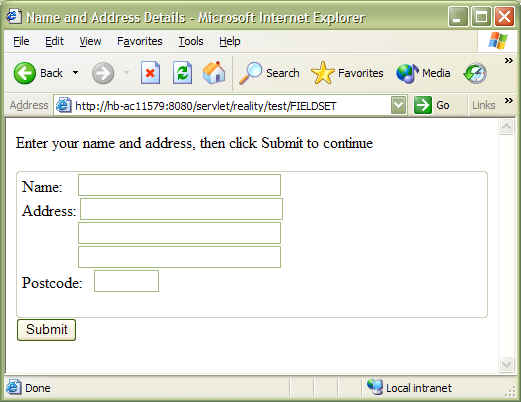Click the History icon in toolbar
521x402 pixels.
click(x=475, y=73)
